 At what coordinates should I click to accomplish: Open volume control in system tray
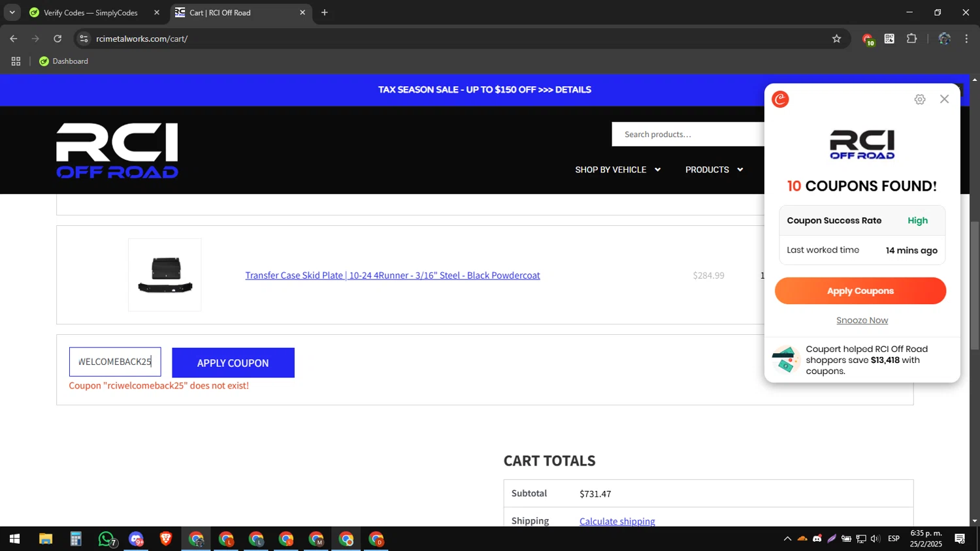[x=875, y=539]
